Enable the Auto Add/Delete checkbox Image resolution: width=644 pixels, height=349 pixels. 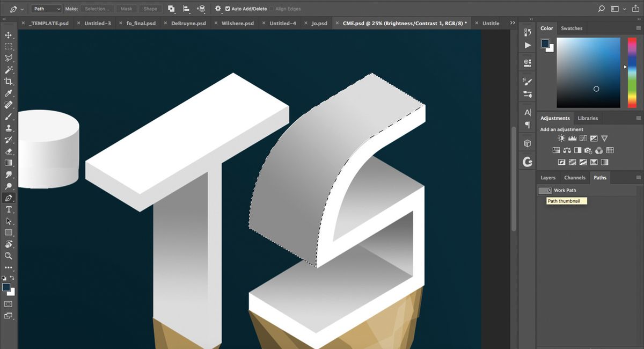(x=228, y=9)
